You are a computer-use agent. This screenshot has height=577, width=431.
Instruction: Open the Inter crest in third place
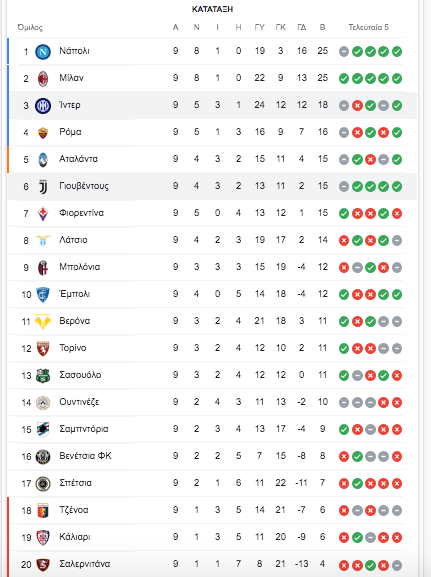tap(43, 106)
